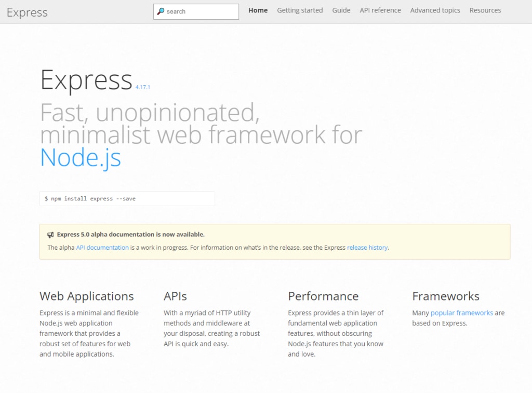Viewport: 532px width, 393px height.
Task: Open the Getting started section
Action: point(300,10)
